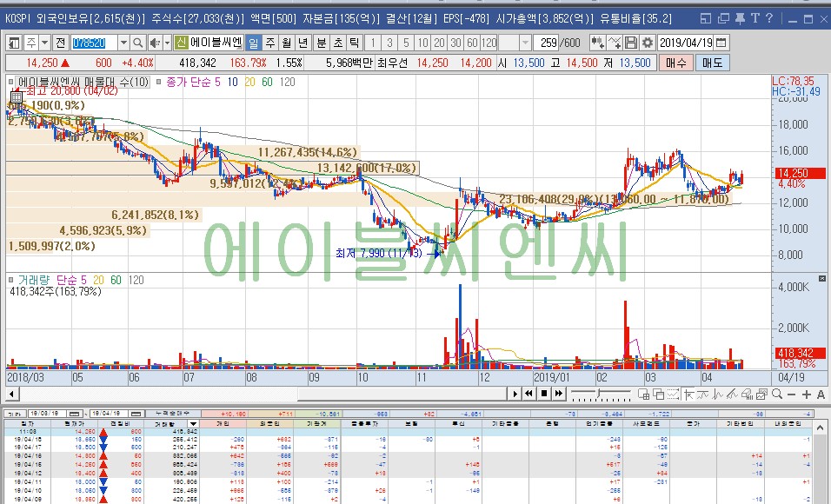The width and height of the screenshot is (831, 504).
Task: Click the minus zoom out icon
Action: coord(792,395)
